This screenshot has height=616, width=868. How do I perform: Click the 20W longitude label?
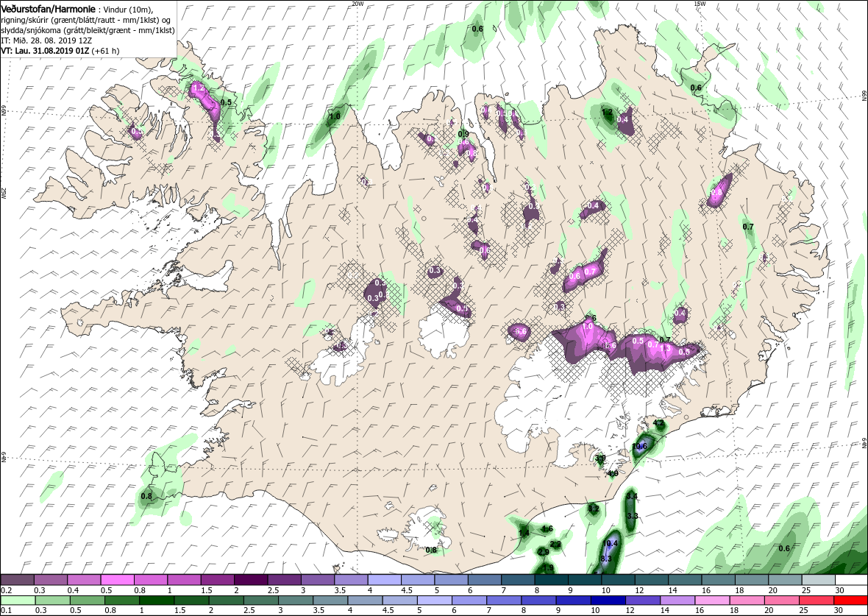point(357,4)
